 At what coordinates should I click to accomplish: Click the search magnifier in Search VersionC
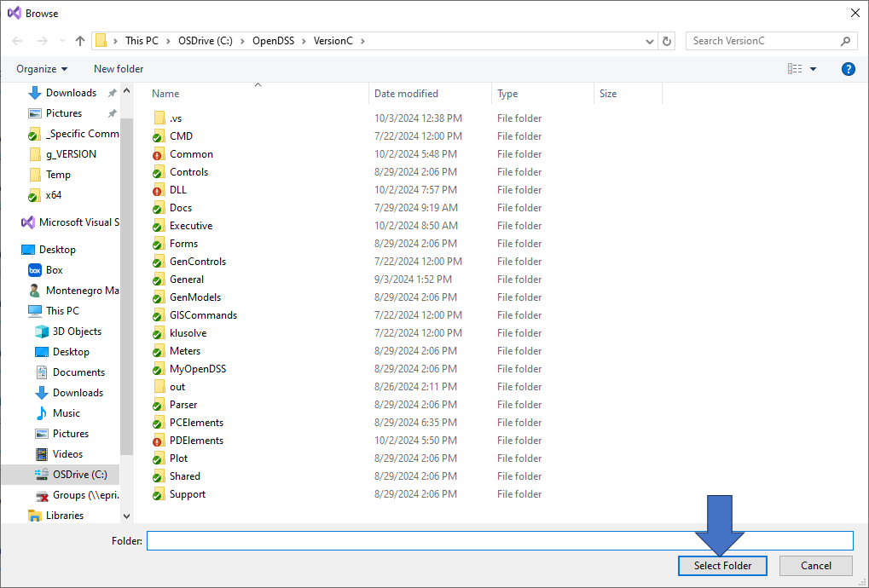tap(844, 40)
